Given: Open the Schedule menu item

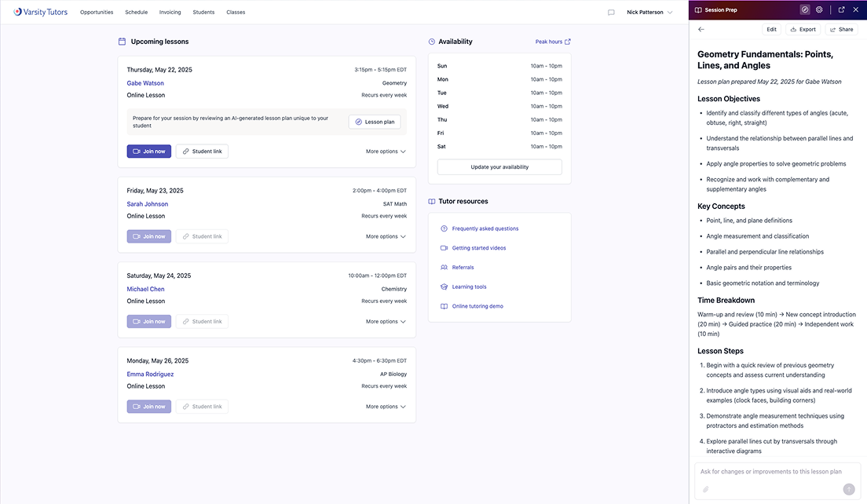Looking at the screenshot, I should (136, 13).
